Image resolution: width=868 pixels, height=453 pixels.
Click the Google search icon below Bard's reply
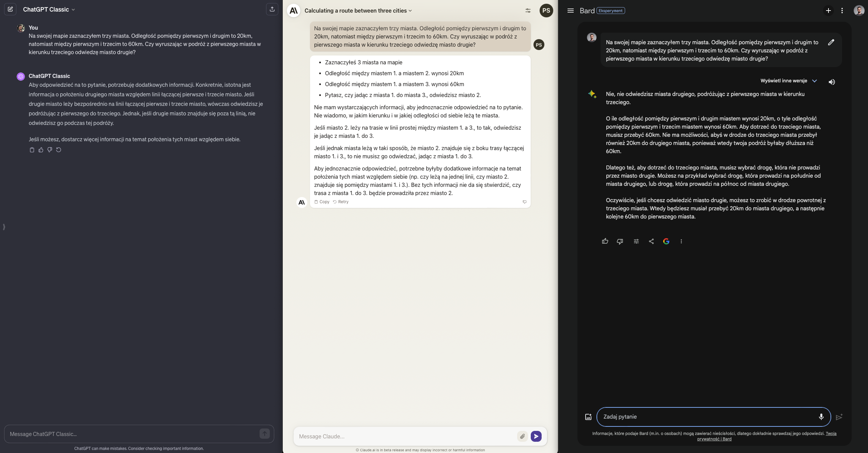coord(666,241)
